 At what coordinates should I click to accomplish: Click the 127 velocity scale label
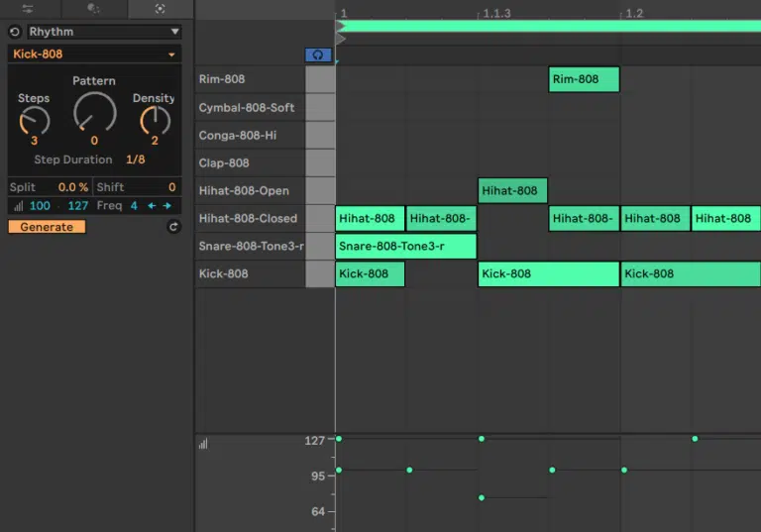coord(314,441)
